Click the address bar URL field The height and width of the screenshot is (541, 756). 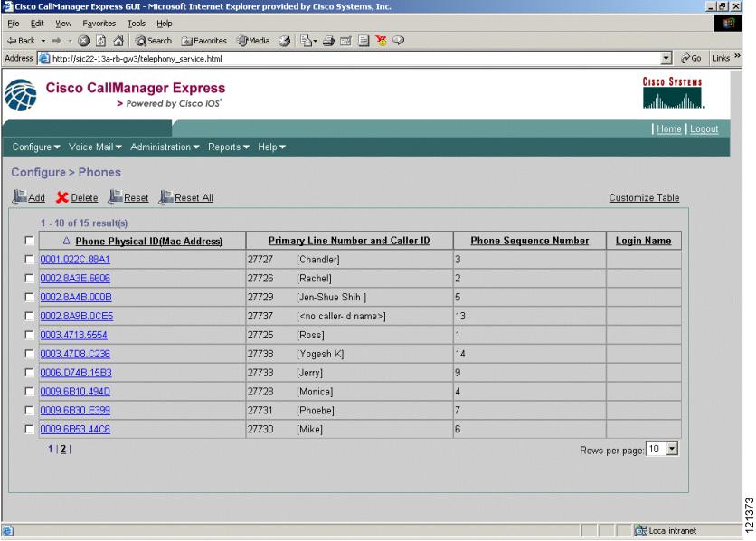click(x=354, y=58)
